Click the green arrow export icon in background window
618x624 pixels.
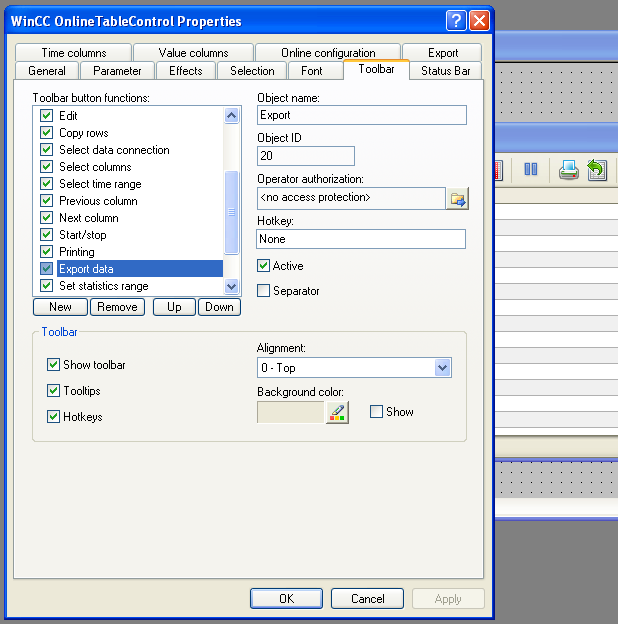(597, 170)
